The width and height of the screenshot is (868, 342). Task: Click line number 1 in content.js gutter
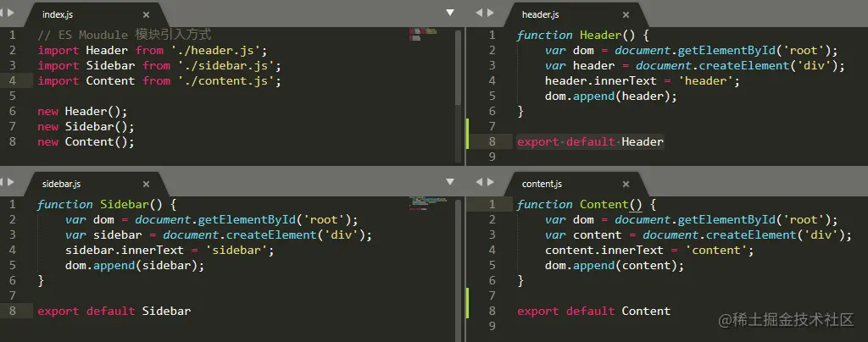click(492, 204)
